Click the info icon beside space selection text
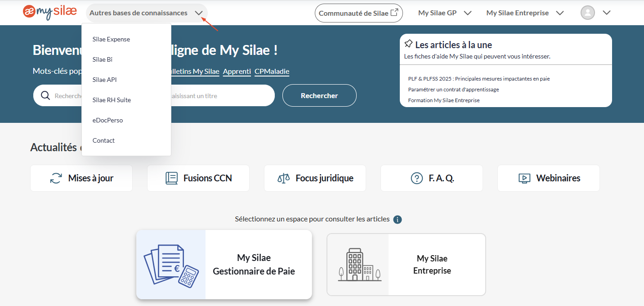 [x=397, y=220]
